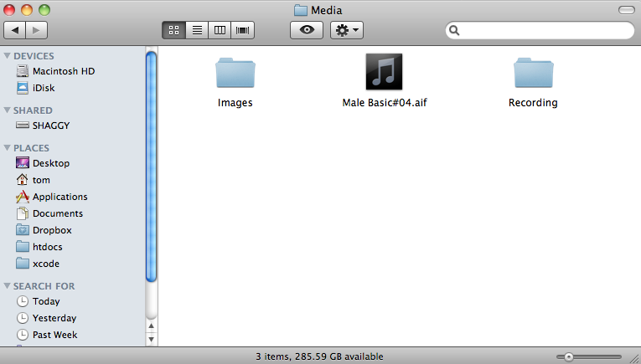Open iDisk from the sidebar
This screenshot has height=364, width=641.
point(44,88)
